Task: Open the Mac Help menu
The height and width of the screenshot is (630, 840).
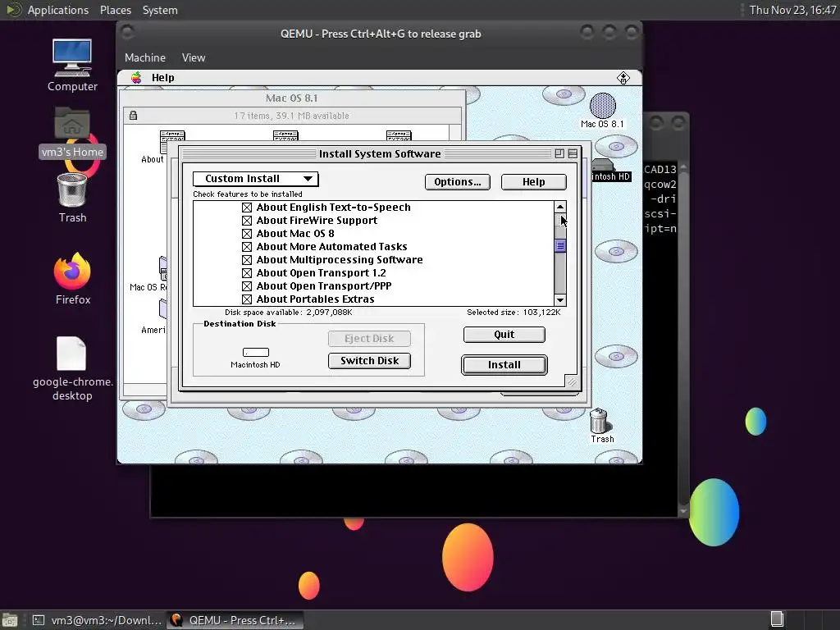Action: pos(163,78)
